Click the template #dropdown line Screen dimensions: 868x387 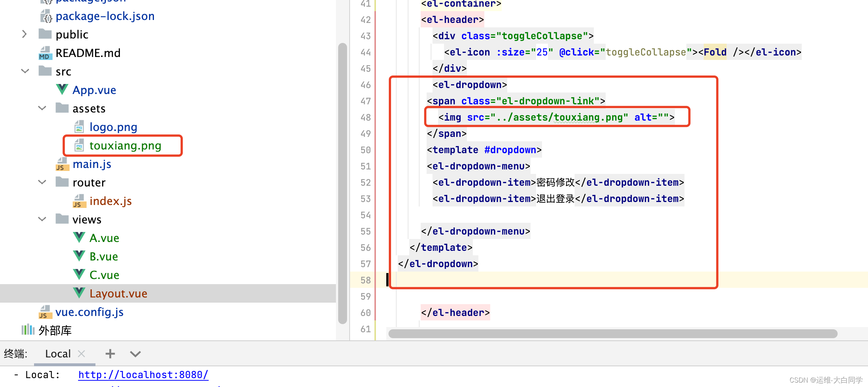pos(484,150)
